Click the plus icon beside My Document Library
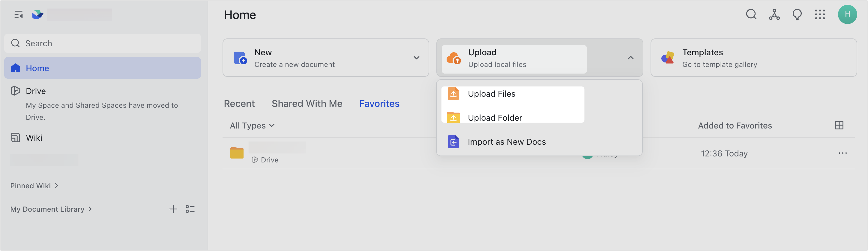The image size is (868, 251). tap(173, 209)
